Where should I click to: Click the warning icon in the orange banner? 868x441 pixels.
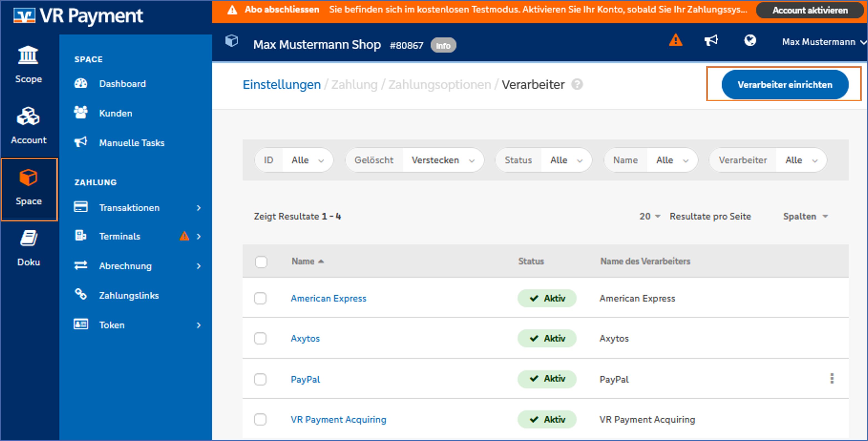tap(232, 10)
